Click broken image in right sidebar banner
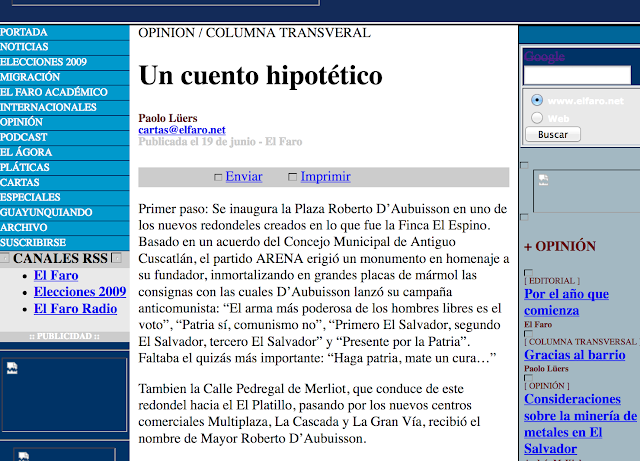The height and width of the screenshot is (461, 640). click(x=544, y=180)
